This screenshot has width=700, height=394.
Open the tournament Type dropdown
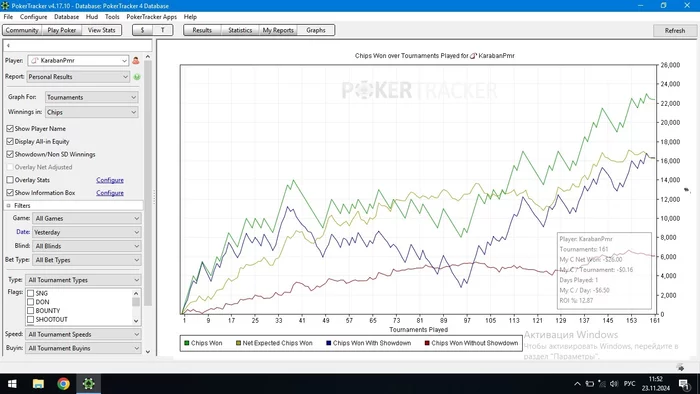(83, 280)
